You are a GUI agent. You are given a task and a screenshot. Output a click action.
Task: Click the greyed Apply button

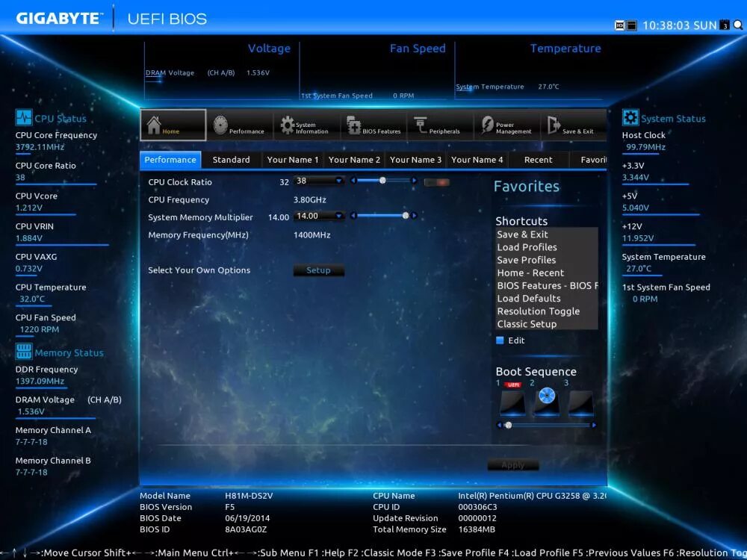click(513, 464)
